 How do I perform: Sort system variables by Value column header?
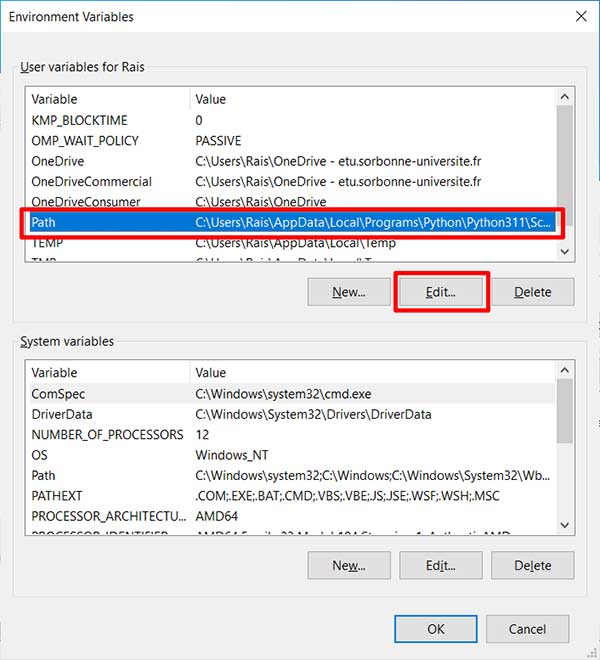(x=370, y=373)
